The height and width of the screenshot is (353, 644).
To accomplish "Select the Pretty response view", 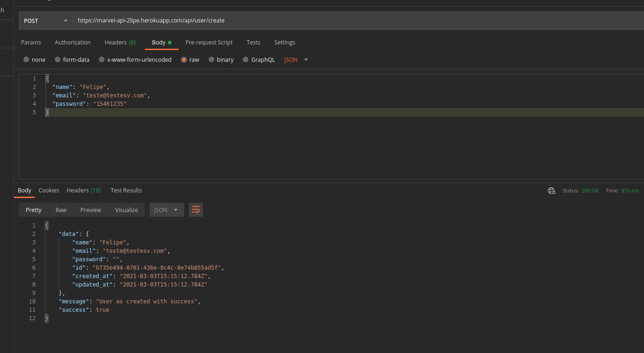I will tap(33, 210).
